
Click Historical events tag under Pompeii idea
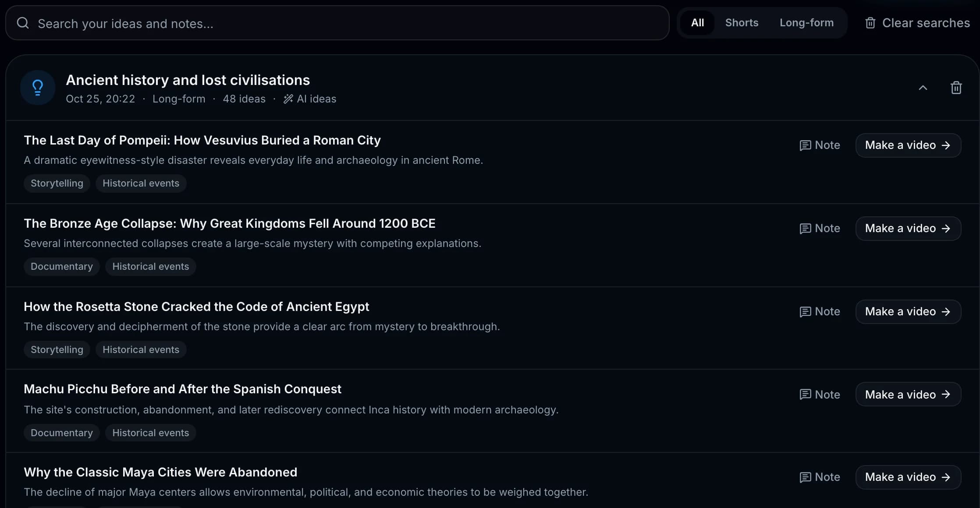141,183
